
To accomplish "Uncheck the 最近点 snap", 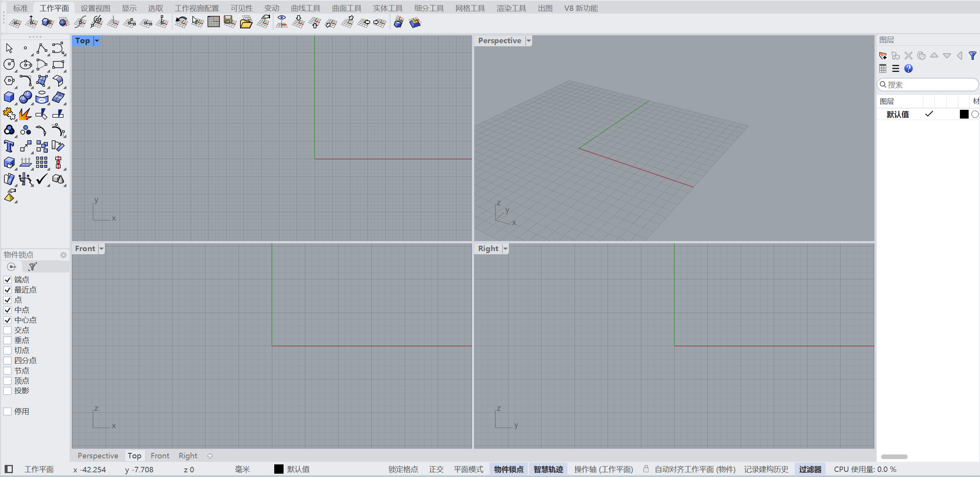I will (7, 290).
